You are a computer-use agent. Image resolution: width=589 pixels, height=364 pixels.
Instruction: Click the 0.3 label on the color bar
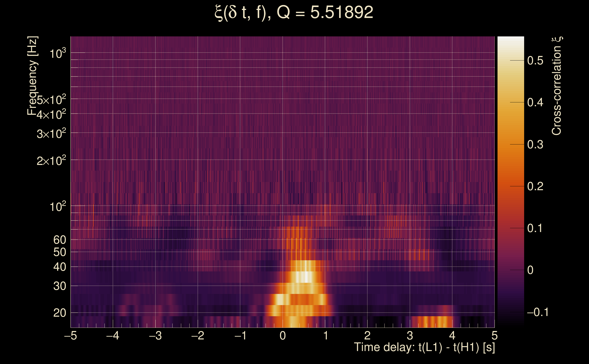(x=535, y=145)
